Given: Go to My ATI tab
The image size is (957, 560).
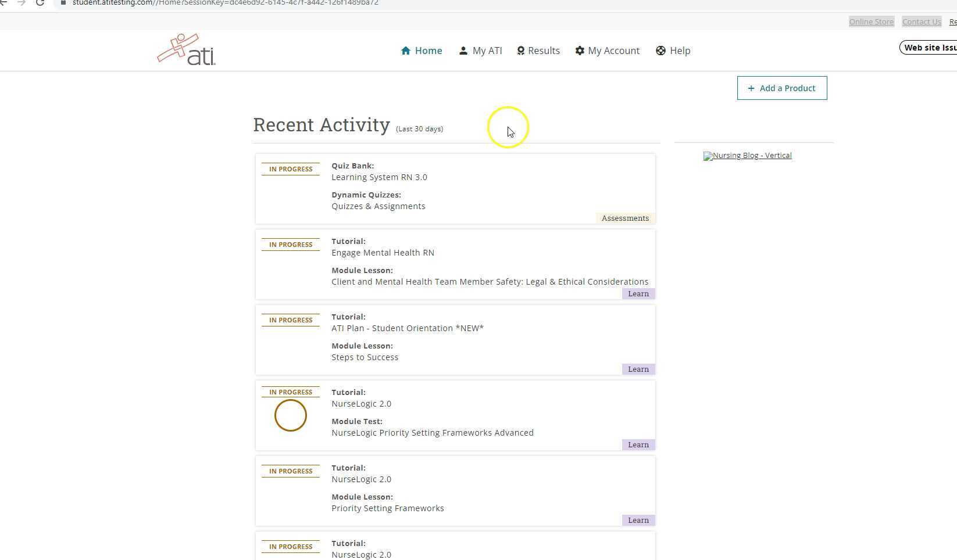Looking at the screenshot, I should 487,51.
